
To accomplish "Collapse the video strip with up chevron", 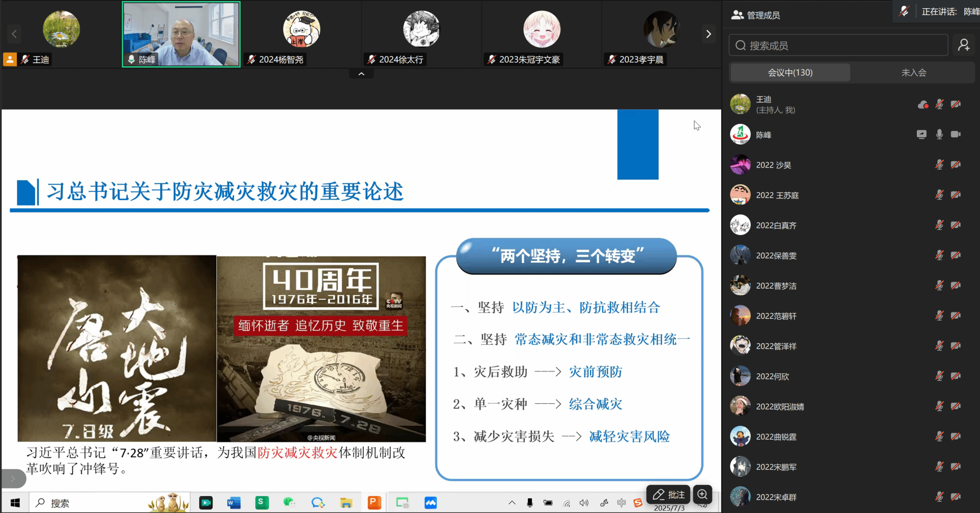I will click(x=361, y=74).
